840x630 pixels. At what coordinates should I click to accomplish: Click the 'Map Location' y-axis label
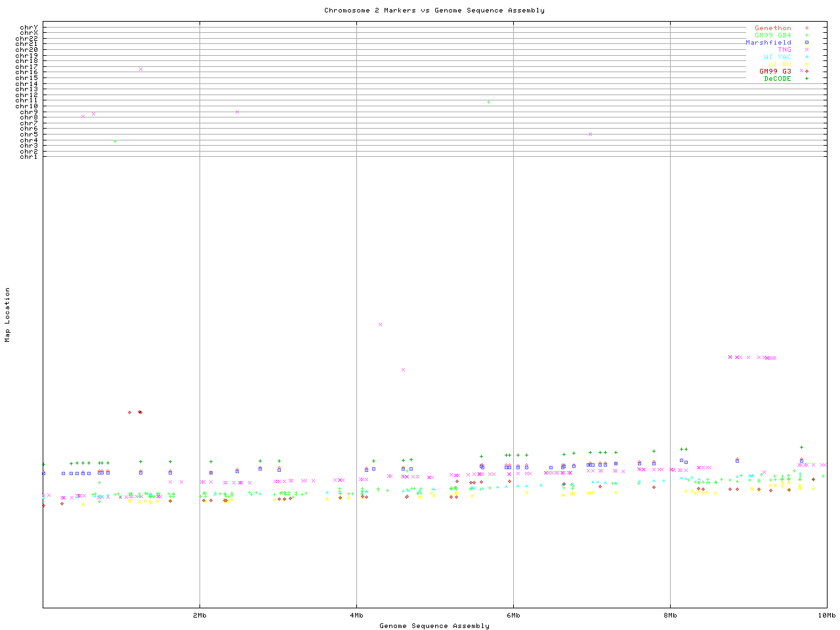coord(8,314)
